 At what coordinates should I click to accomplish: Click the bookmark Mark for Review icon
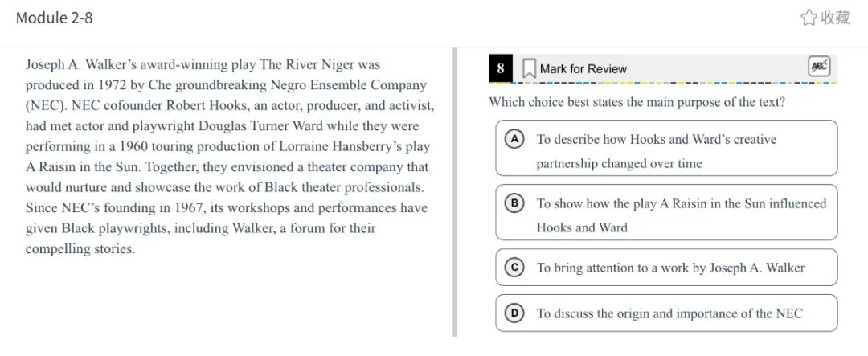(529, 69)
